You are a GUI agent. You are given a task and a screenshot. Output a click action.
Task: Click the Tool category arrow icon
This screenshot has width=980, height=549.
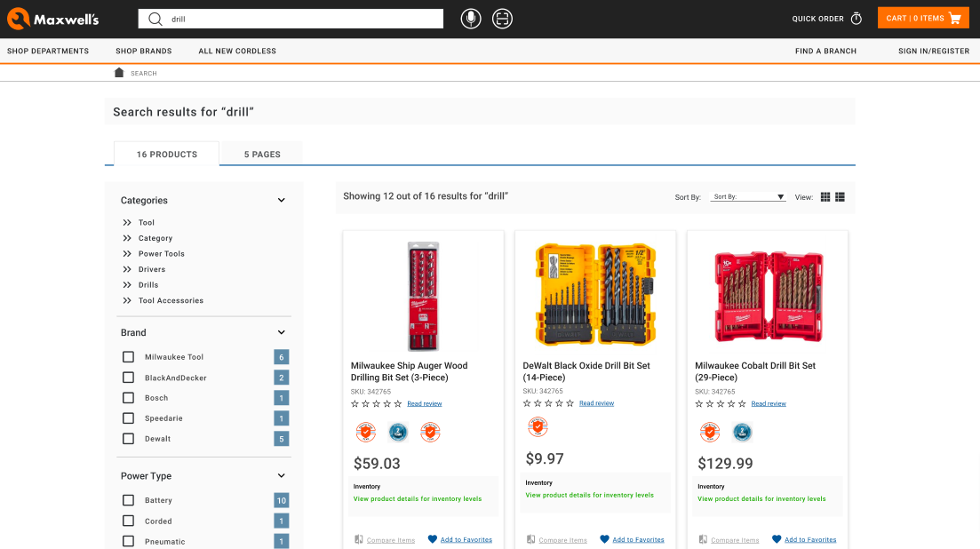[127, 222]
